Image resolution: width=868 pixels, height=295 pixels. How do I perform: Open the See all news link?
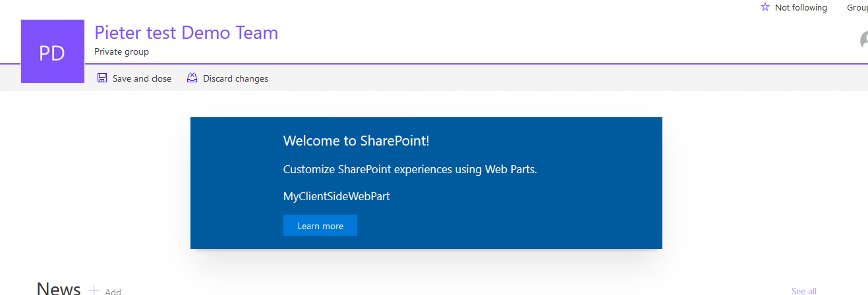pos(804,291)
